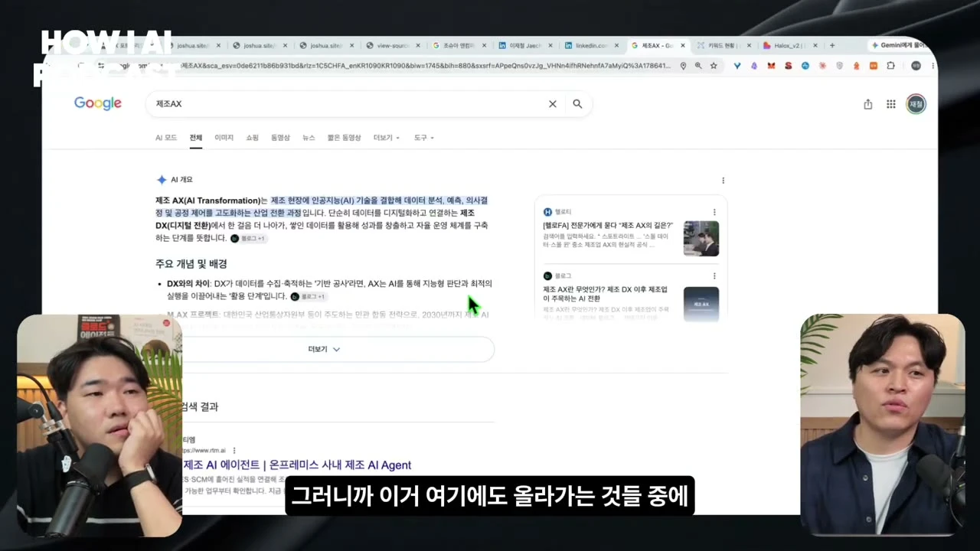Close the linkedin.com tab
Viewport: 980px width, 551px height.
tap(616, 46)
